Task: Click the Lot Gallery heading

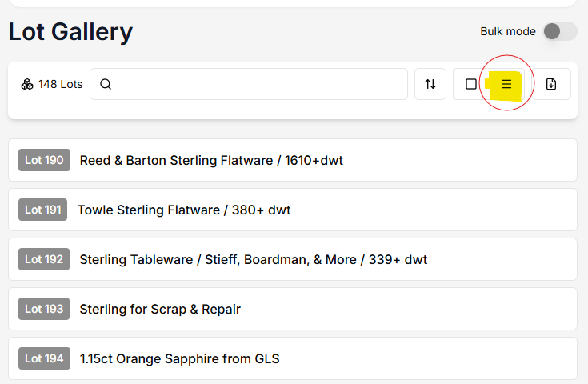Action: pyautogui.click(x=70, y=32)
